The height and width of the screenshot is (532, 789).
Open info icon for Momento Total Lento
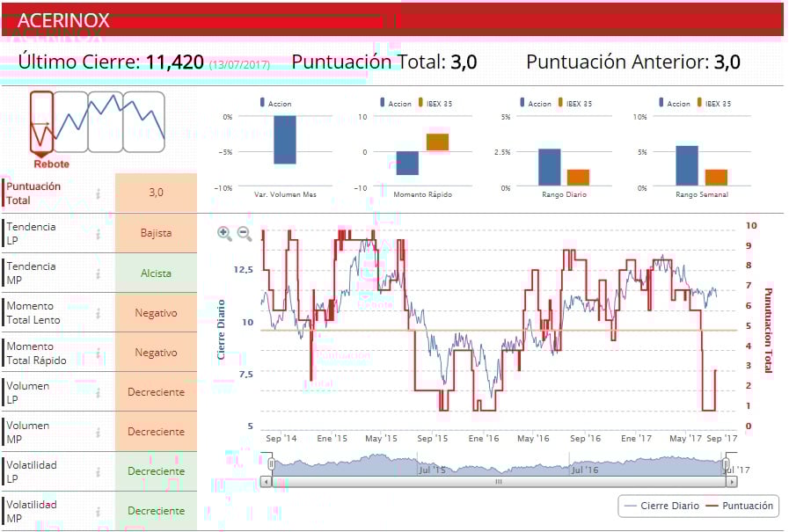click(99, 313)
